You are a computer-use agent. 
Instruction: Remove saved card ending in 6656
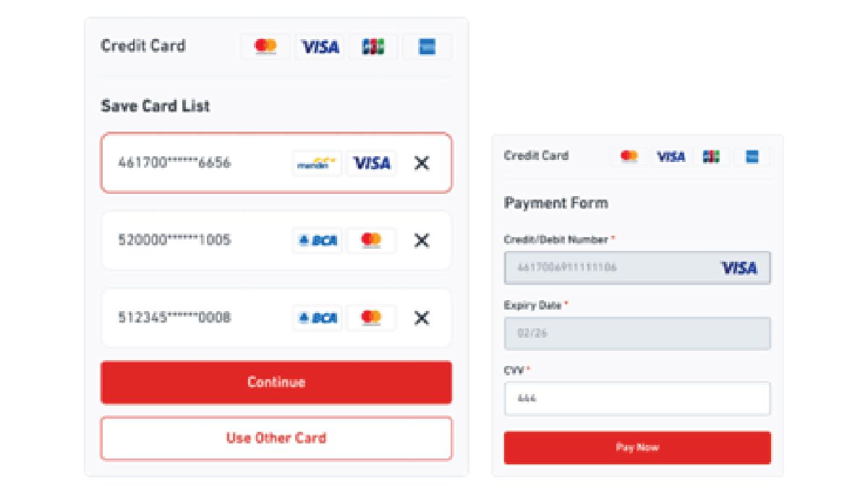pos(422,163)
